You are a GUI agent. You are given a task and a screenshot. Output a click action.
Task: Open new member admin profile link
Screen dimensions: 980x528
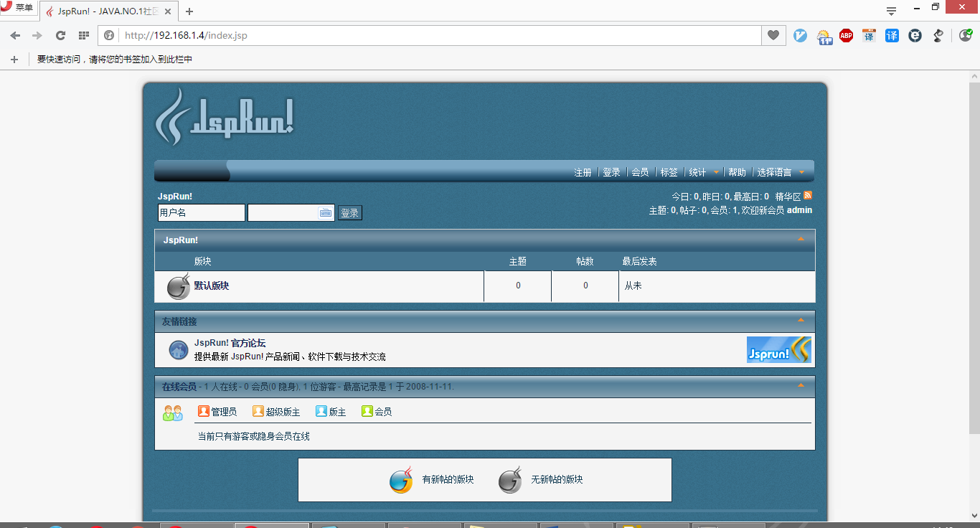click(799, 210)
